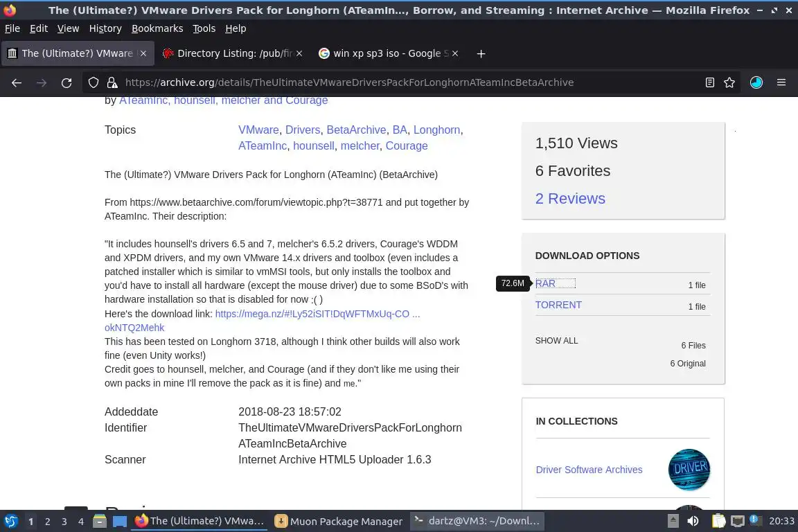Image resolution: width=798 pixels, height=532 pixels.
Task: Close the Directory Listing tab
Action: (299, 53)
